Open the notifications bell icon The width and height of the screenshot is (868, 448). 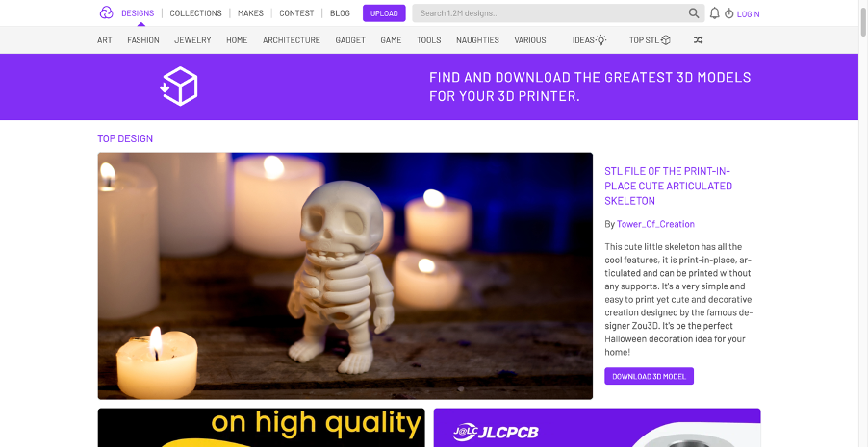point(715,13)
